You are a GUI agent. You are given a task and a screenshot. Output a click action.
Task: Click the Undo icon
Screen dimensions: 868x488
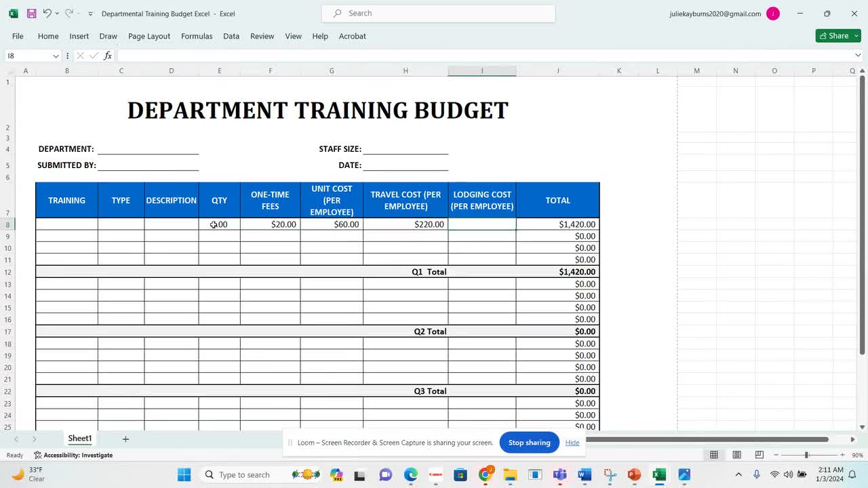(x=47, y=14)
